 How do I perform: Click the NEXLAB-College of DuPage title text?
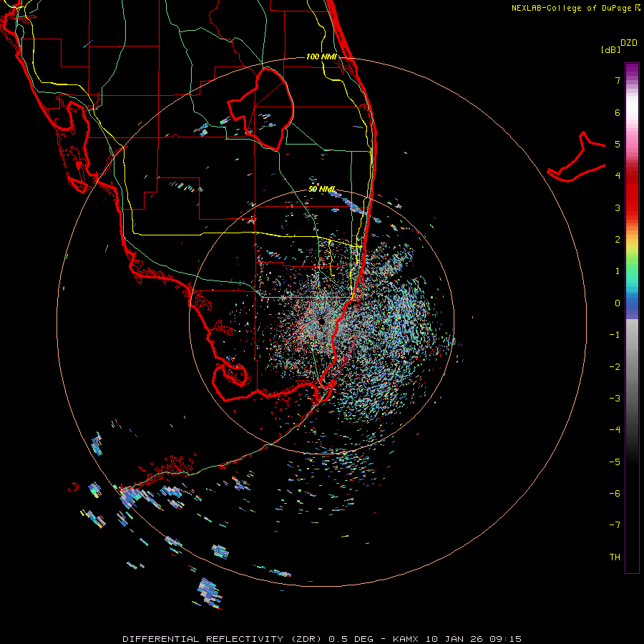click(x=572, y=8)
